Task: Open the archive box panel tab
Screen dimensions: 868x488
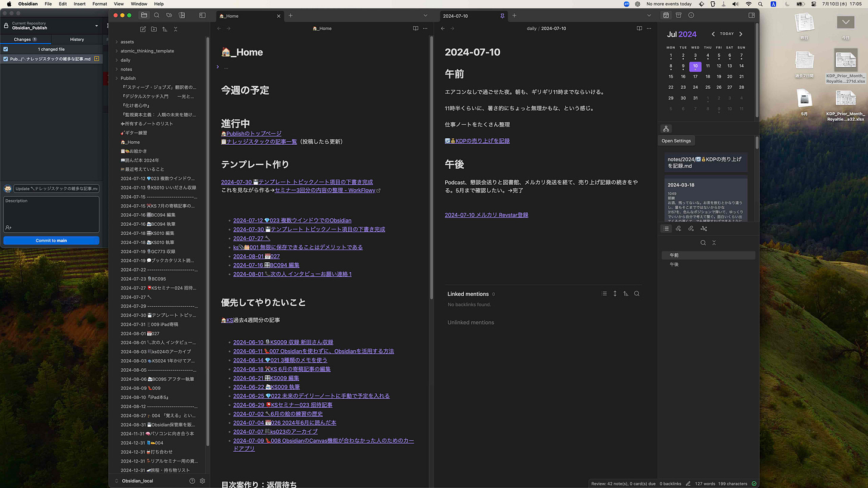Action: (x=678, y=15)
